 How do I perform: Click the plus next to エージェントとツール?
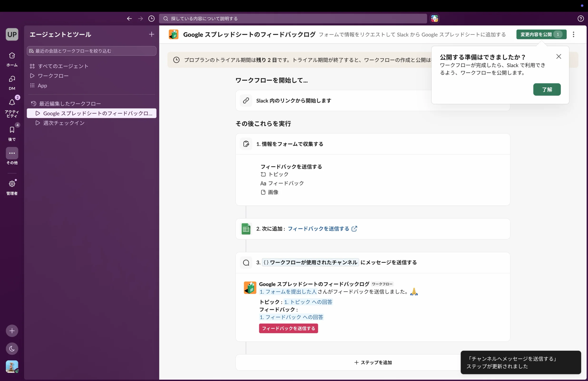[152, 34]
